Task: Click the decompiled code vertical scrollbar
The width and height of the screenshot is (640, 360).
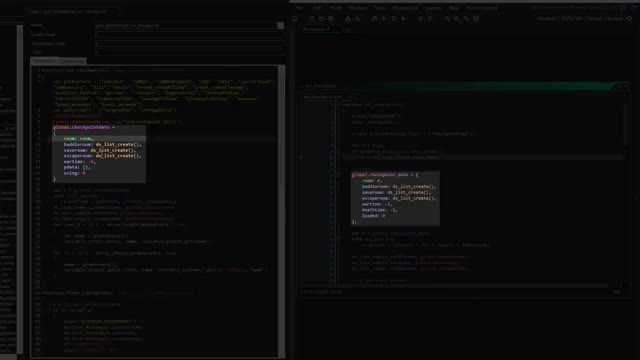Action: (281, 211)
